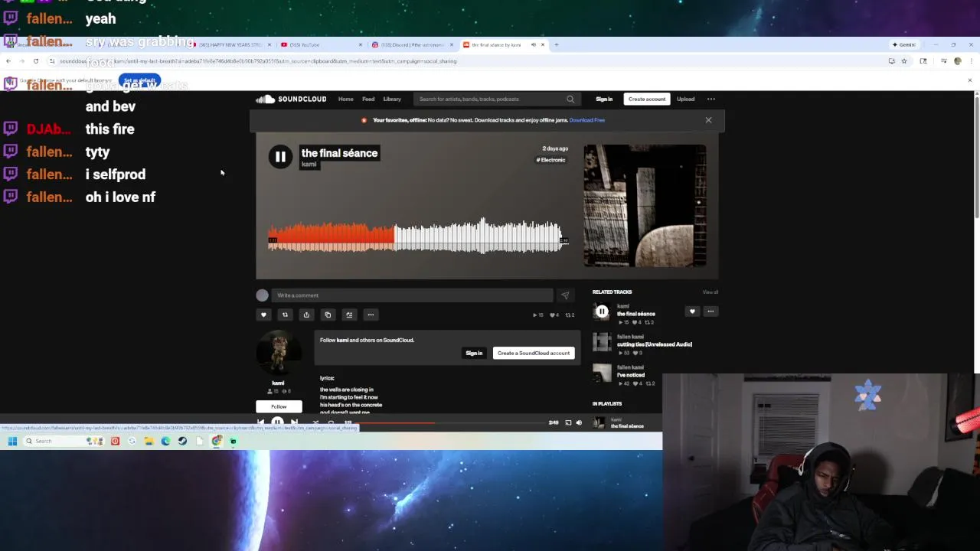Seek on the bottom player progress bar
The height and width of the screenshot is (551, 980).
click(452, 422)
